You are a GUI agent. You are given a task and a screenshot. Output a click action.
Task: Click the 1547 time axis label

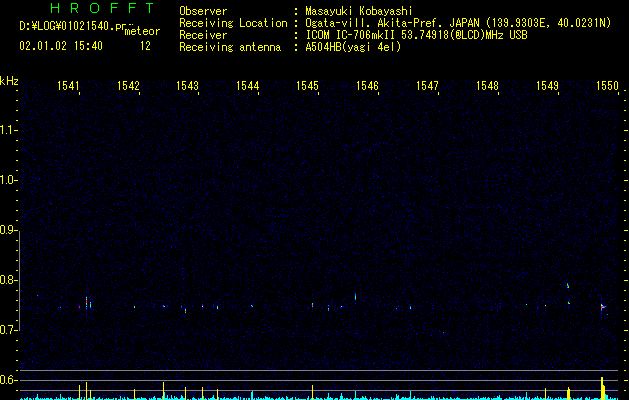[x=427, y=86]
